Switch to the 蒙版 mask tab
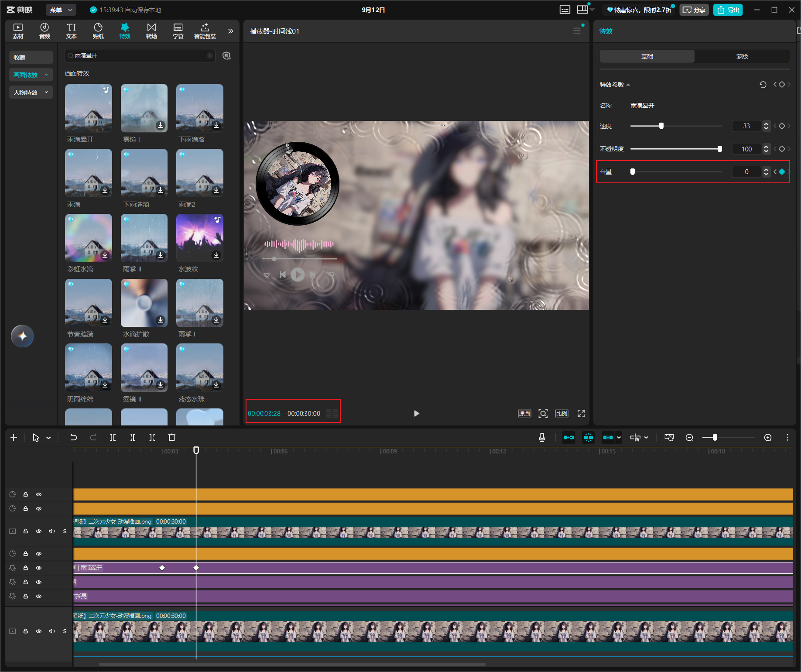Image resolution: width=801 pixels, height=672 pixels. 742,56
